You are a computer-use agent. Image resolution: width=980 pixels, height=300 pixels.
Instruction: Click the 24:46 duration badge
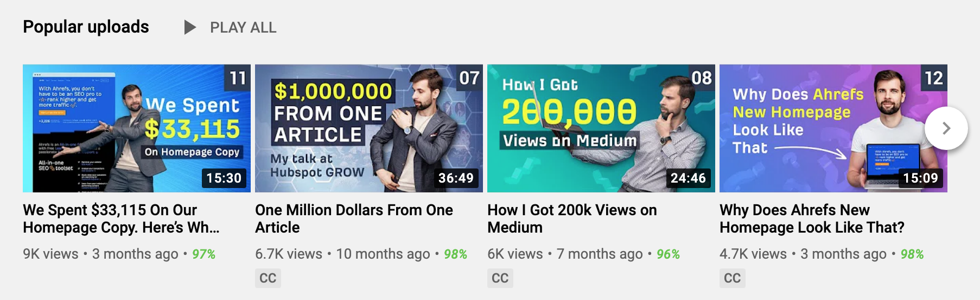tap(688, 178)
